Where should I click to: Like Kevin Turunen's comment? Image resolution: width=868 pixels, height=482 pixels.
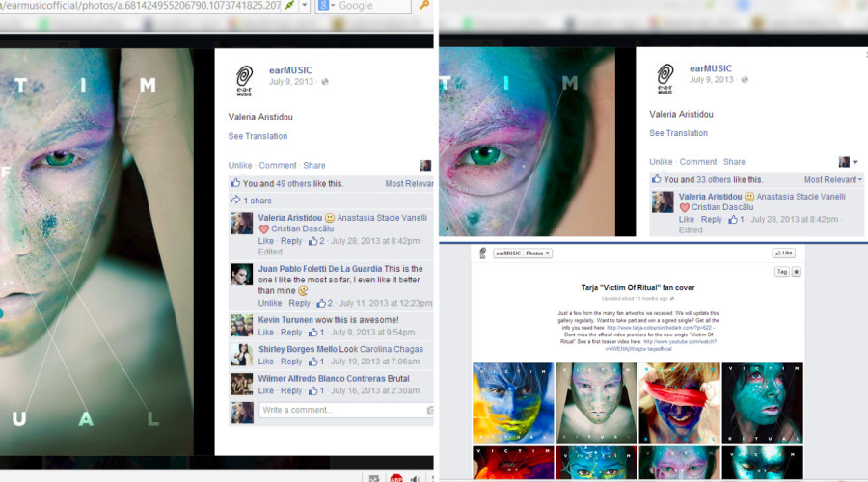tap(266, 332)
